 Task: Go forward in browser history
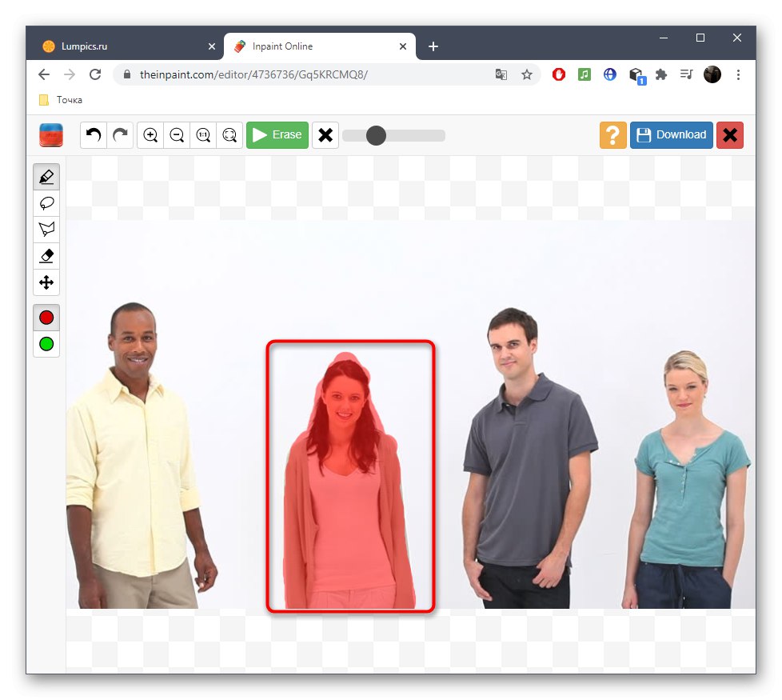(70, 74)
